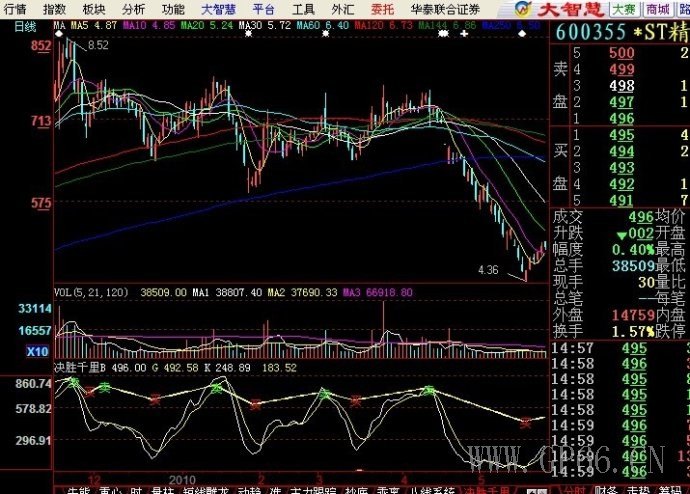The image size is (690, 494).
Task: Click the 4.36 low price marker
Action: pyautogui.click(x=488, y=270)
